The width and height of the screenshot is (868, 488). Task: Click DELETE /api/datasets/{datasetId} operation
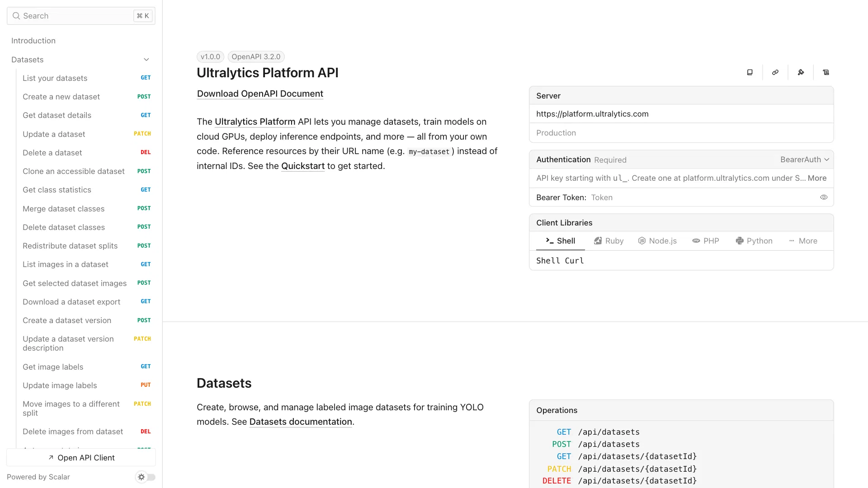pyautogui.click(x=619, y=481)
